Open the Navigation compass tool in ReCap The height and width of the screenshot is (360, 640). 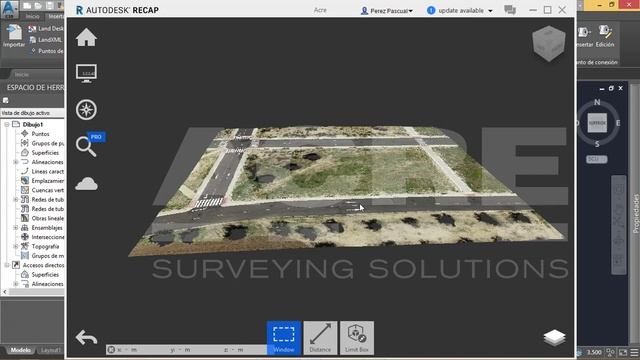point(86,109)
